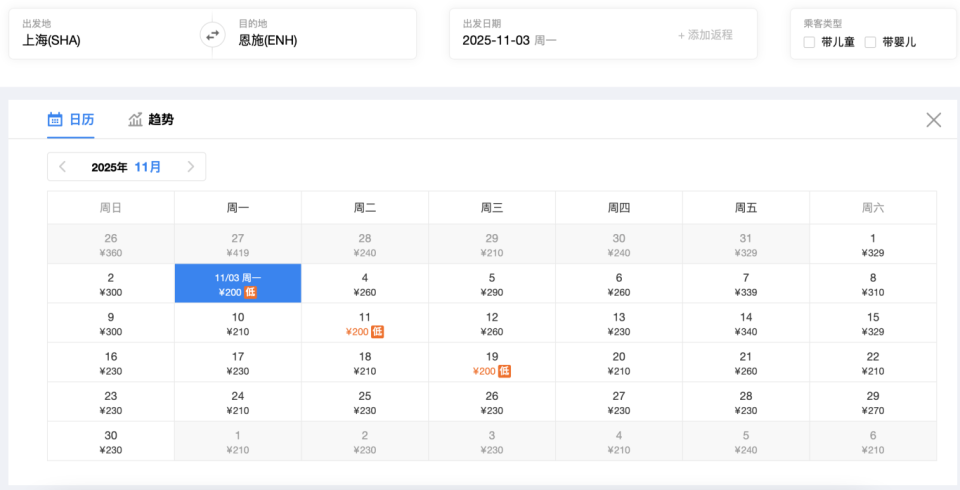Click 添加返程 to add return trip

705,35
